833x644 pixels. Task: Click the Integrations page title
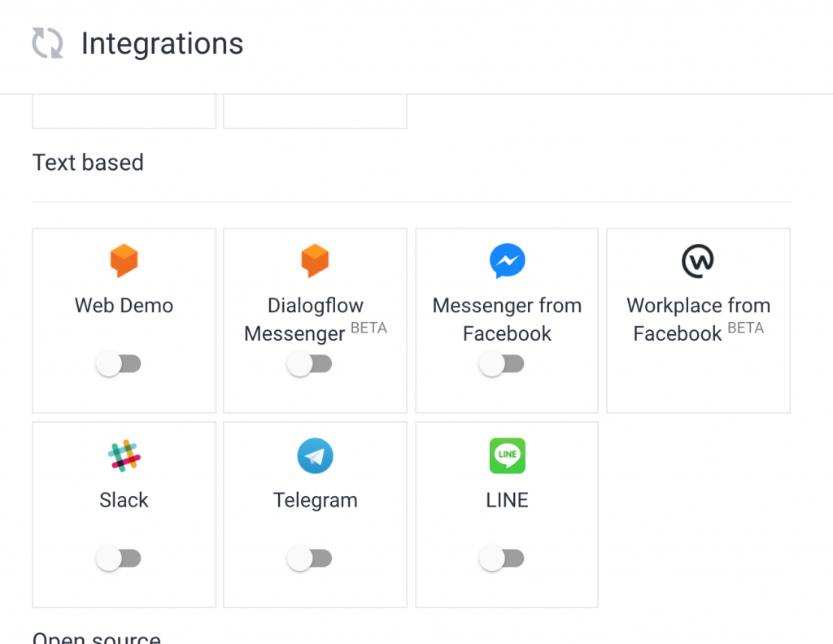click(x=162, y=44)
